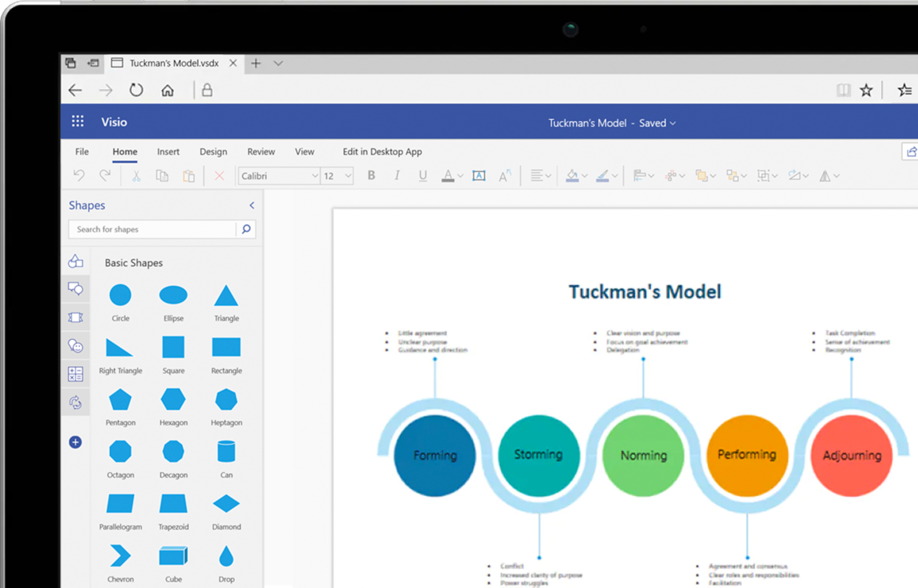Click the undo button
Screen dimensions: 918x588
79,175
